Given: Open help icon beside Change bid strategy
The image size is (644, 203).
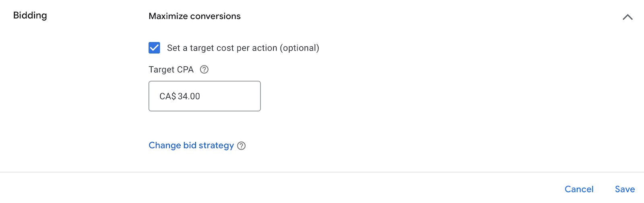Looking at the screenshot, I should (x=241, y=146).
